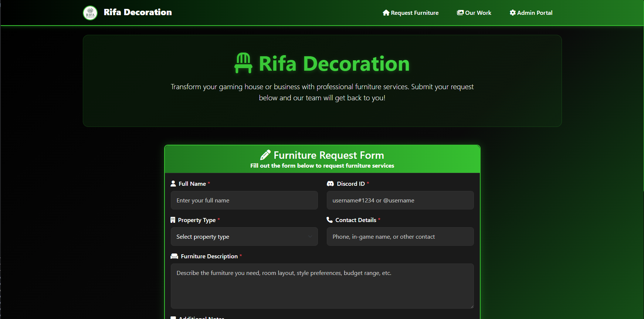Click the person icon next to Full Name
This screenshot has height=319, width=644.
tap(173, 184)
